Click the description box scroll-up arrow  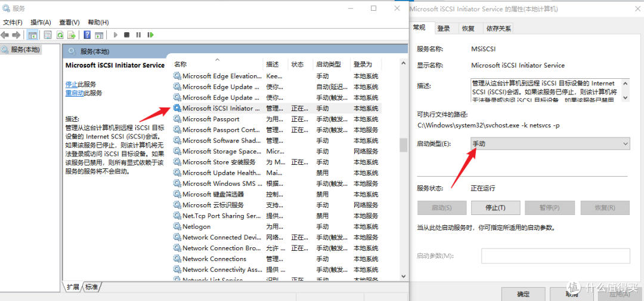pyautogui.click(x=625, y=82)
